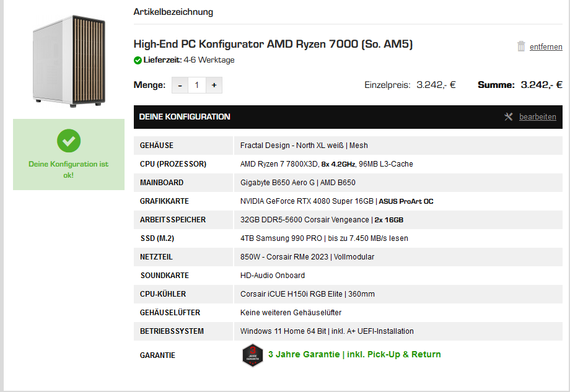Viewport: 570px width, 392px height.
Task: Click the GRAFIKKARTE row label
Action: click(x=164, y=201)
